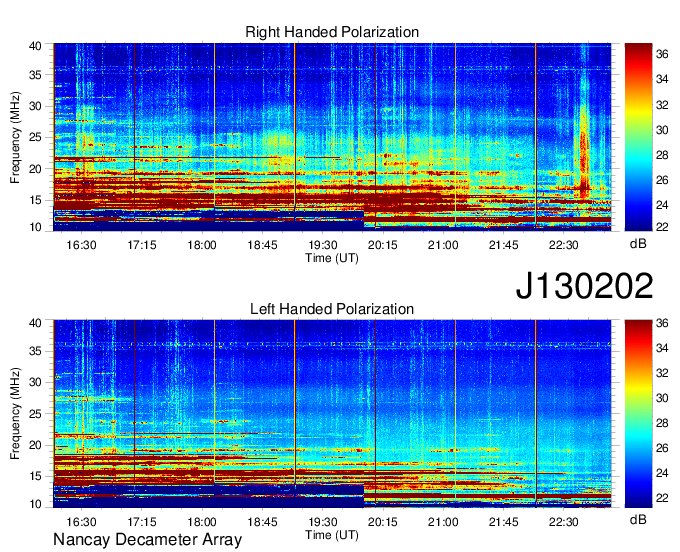
Task: Click the 21:45 time tick of Right Handed plot
Action: click(503, 245)
